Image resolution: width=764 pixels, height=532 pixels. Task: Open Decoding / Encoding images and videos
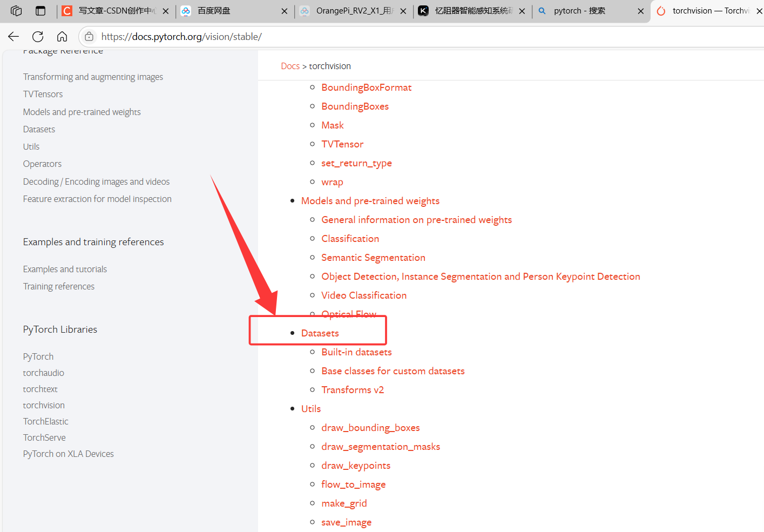coord(96,181)
